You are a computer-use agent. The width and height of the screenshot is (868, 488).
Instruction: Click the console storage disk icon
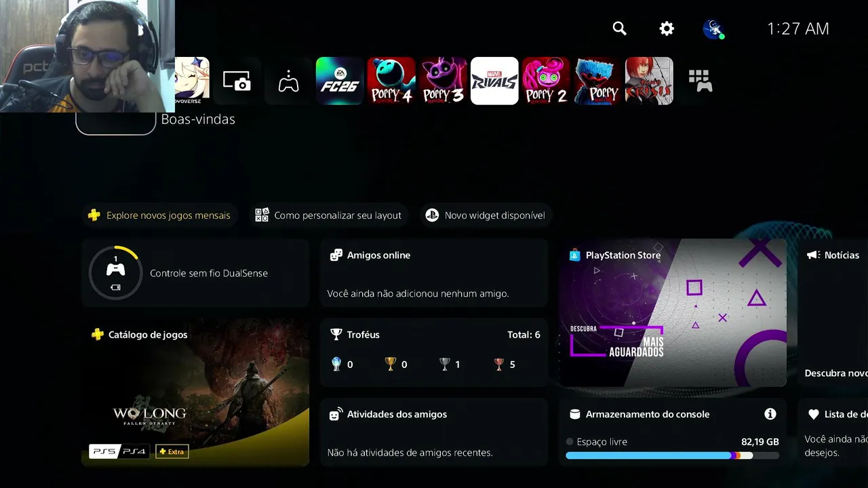[575, 414]
